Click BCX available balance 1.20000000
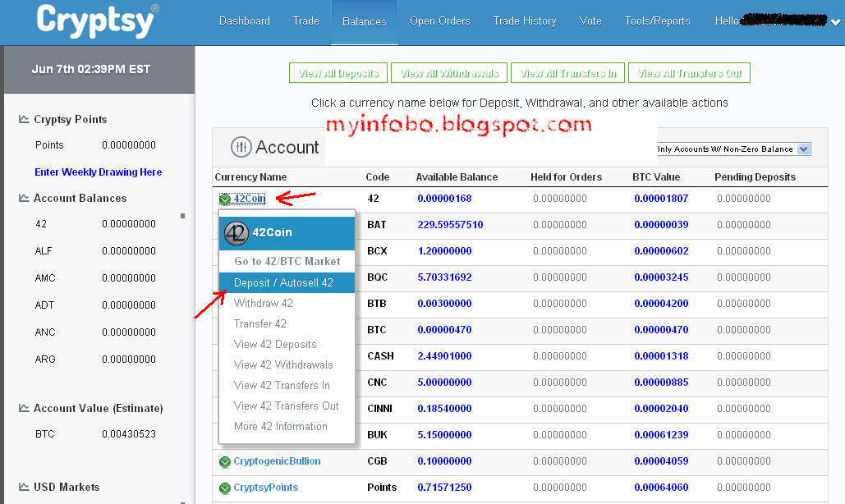This screenshot has height=504, width=845. (444, 251)
